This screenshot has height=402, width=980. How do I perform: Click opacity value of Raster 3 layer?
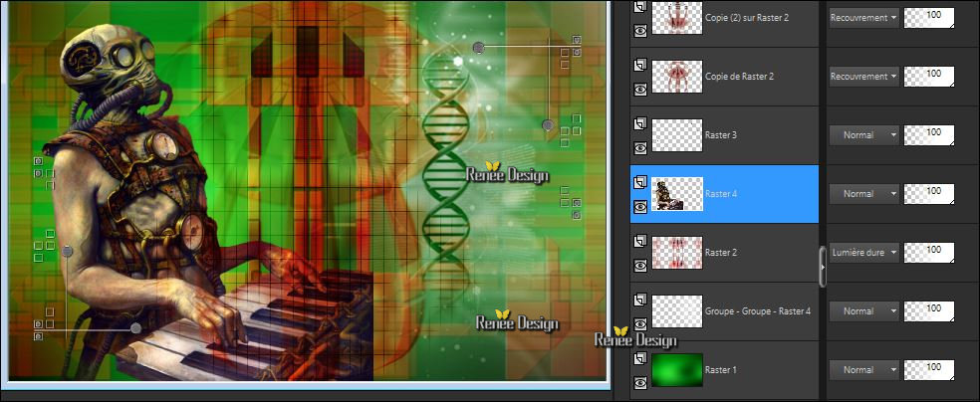(929, 135)
